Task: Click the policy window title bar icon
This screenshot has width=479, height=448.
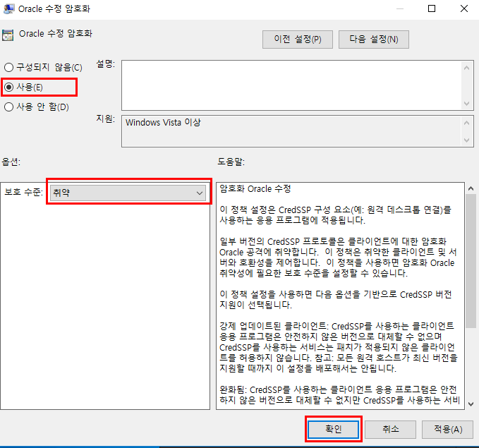Action: (x=8, y=8)
